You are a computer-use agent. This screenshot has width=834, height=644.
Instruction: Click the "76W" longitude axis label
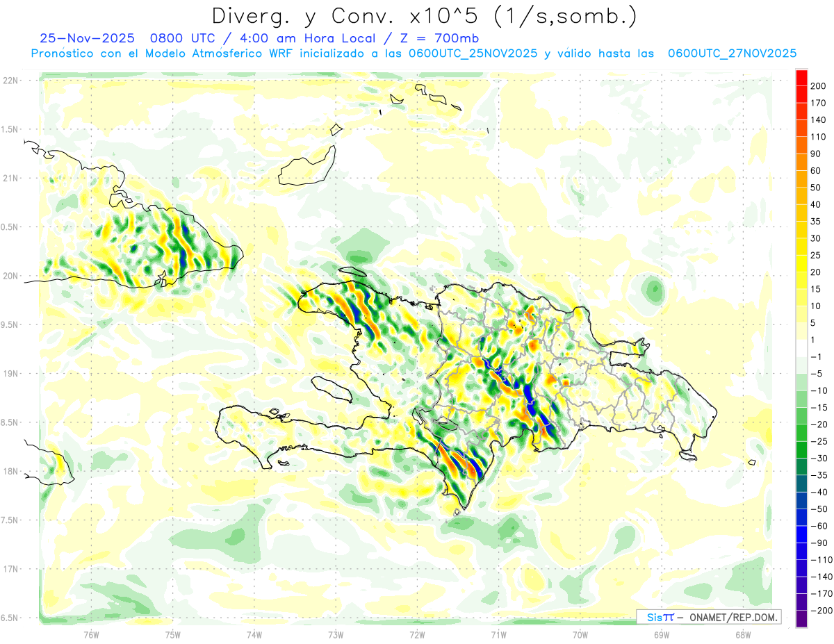[91, 634]
